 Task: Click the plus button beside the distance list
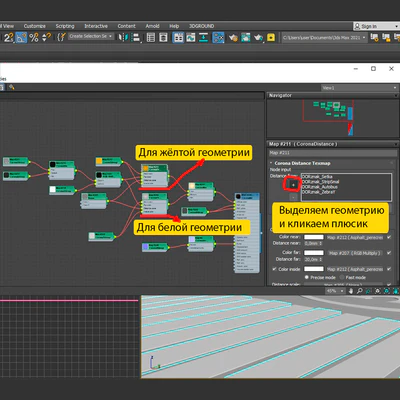(293, 184)
